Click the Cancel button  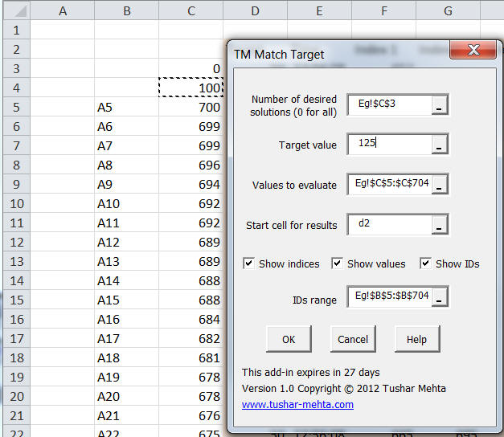(353, 339)
